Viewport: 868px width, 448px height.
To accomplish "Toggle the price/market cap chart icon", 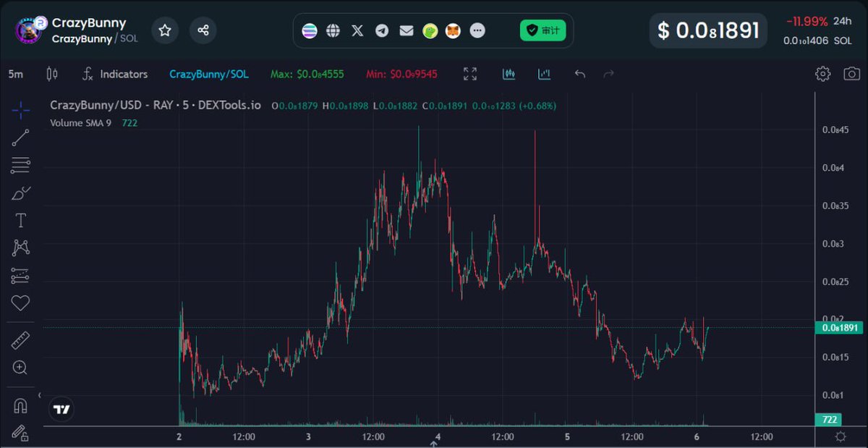I will click(x=544, y=74).
